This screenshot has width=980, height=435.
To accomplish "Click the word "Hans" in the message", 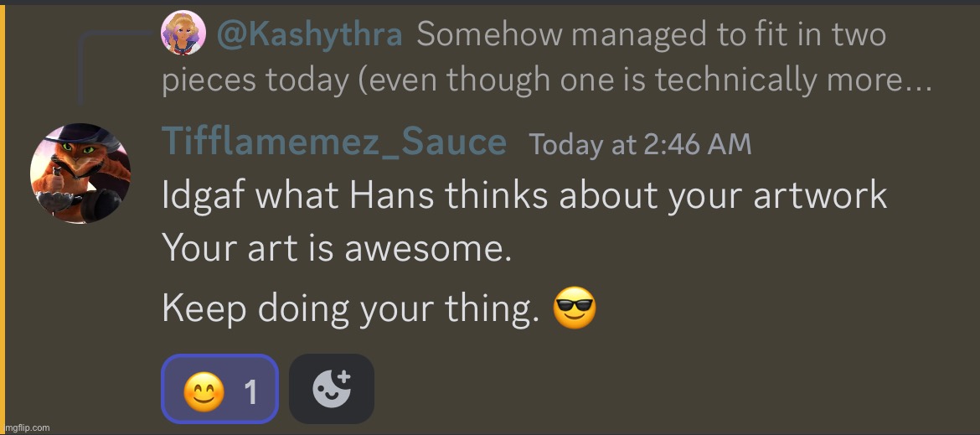I will (392, 196).
